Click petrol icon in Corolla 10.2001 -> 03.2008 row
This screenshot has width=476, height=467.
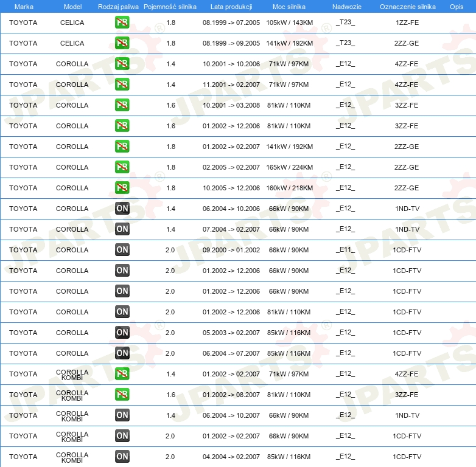pos(122,105)
